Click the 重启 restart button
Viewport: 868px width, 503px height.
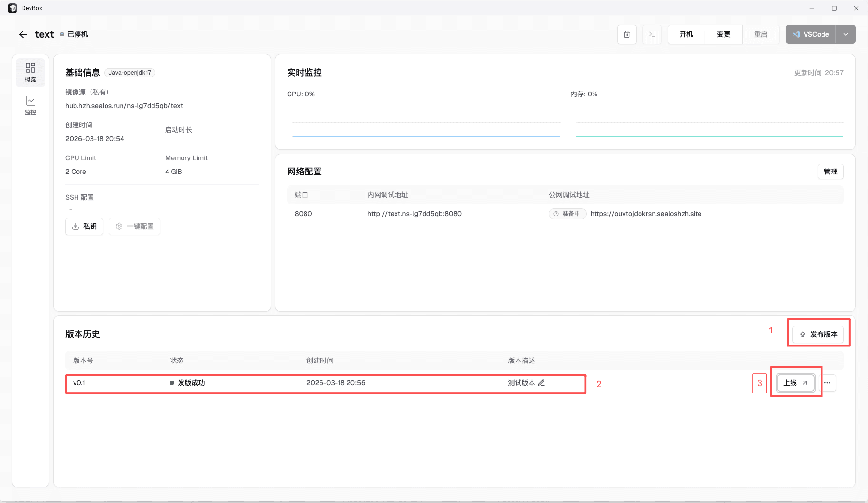(761, 34)
